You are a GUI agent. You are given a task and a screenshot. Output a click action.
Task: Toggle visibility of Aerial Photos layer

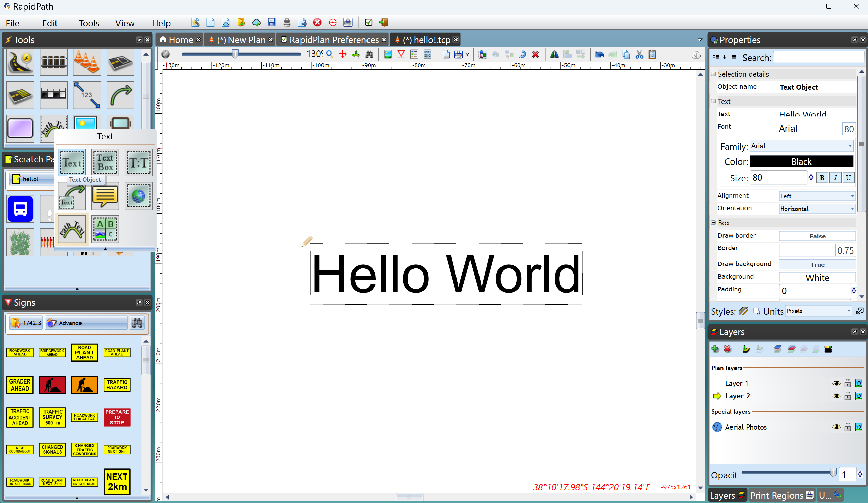pyautogui.click(x=836, y=427)
